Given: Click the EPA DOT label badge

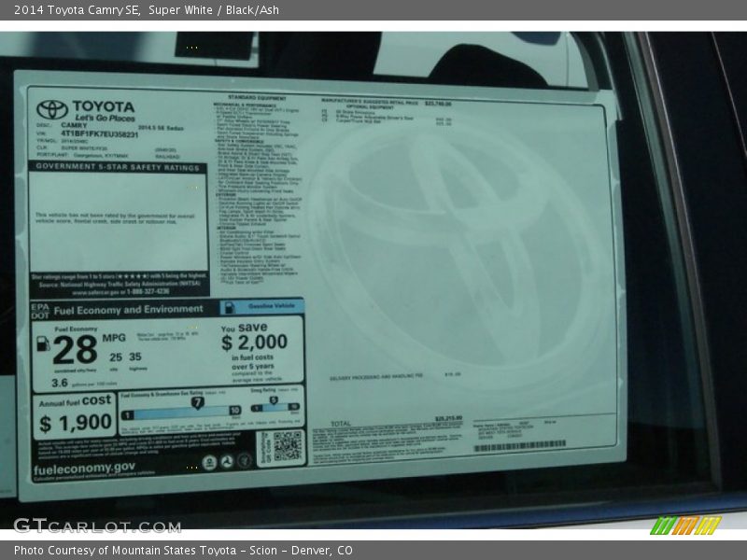Looking at the screenshot, I should [38, 310].
